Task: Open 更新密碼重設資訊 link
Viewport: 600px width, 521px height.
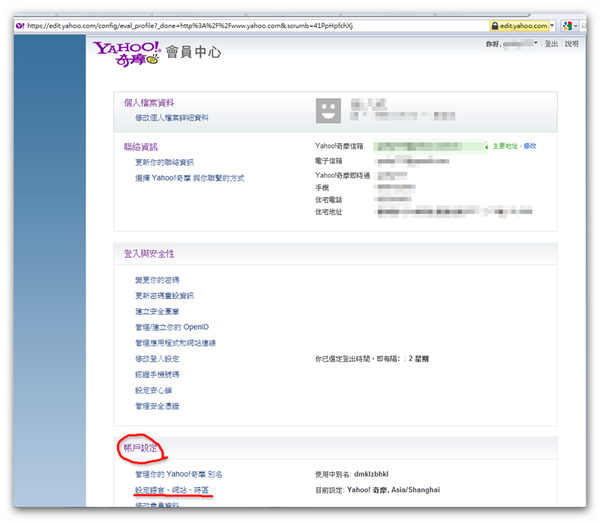Action: click(165, 296)
